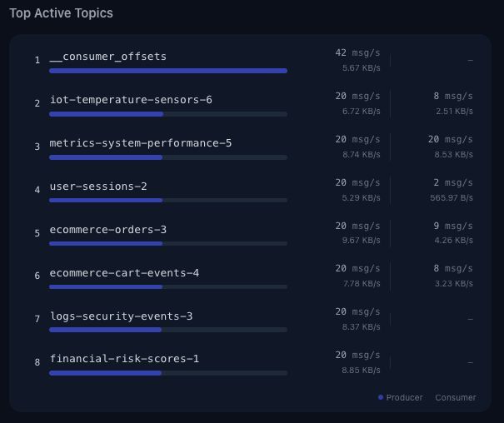Select the user-sessions-2 topic
The width and height of the screenshot is (504, 423).
coord(98,187)
